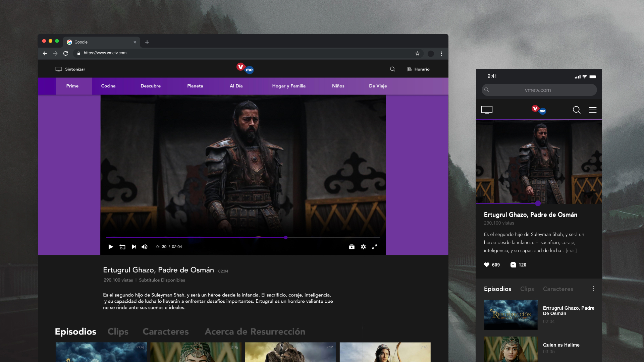
Task: Open the Quien es Halime episode thumbnail
Action: 511,349
